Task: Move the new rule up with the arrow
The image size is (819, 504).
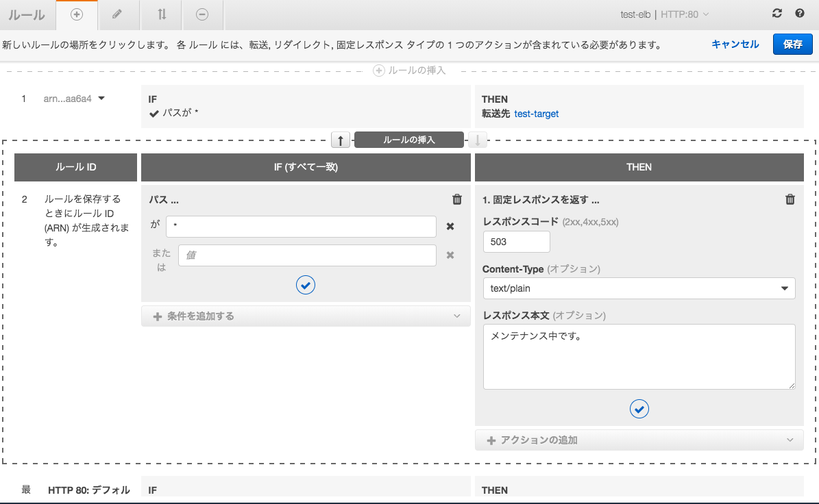Action: [341, 140]
